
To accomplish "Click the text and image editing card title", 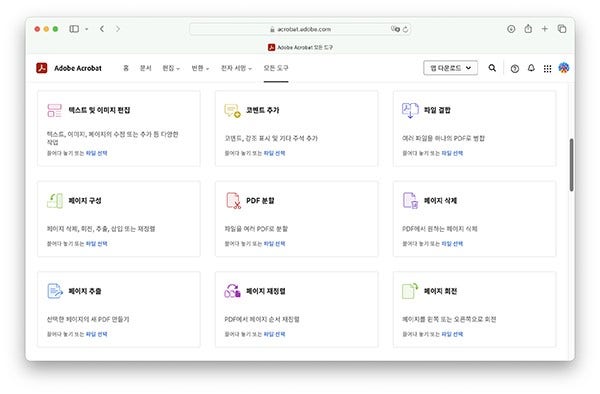I will click(x=99, y=111).
